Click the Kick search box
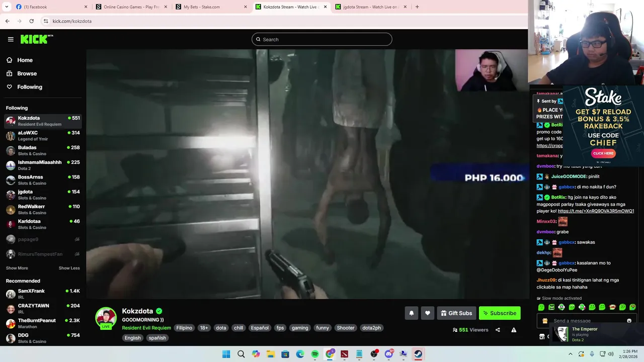 pos(322,39)
